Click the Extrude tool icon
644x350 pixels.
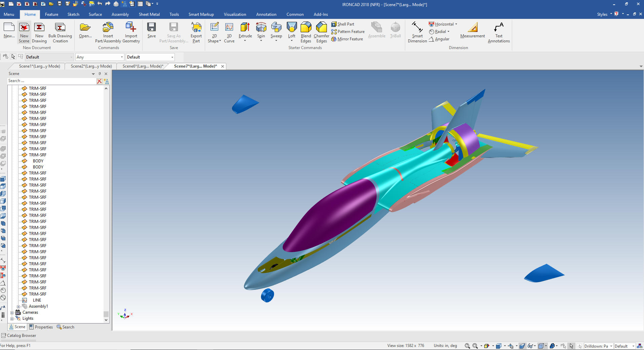(245, 28)
